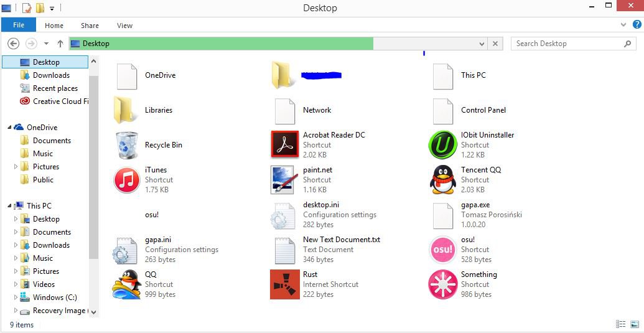Open the View ribbon tab
The image size is (644, 333).
tap(124, 26)
